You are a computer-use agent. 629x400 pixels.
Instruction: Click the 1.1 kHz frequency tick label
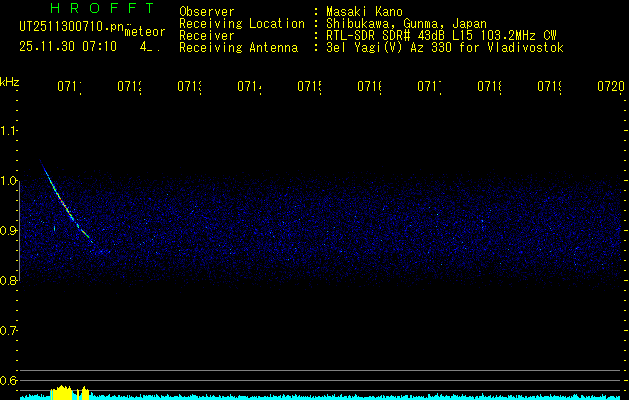coord(9,131)
